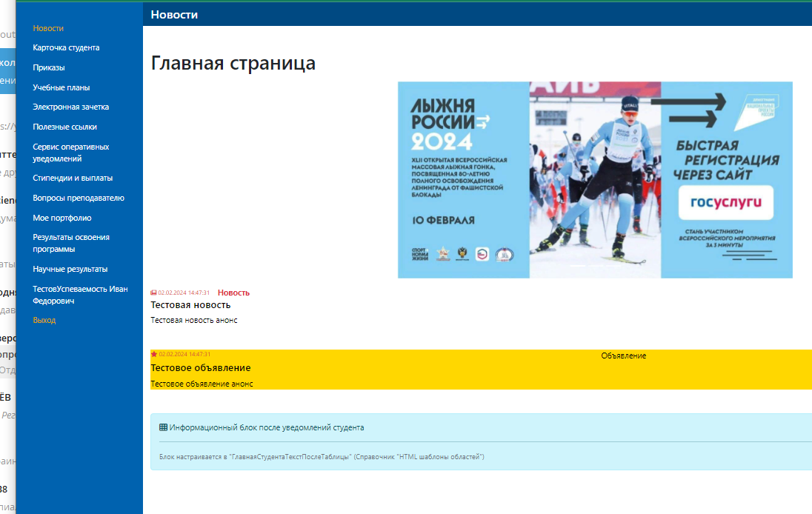Open Сервис оперативных уведомлений
Screen dimensions: 812x514
[70, 153]
